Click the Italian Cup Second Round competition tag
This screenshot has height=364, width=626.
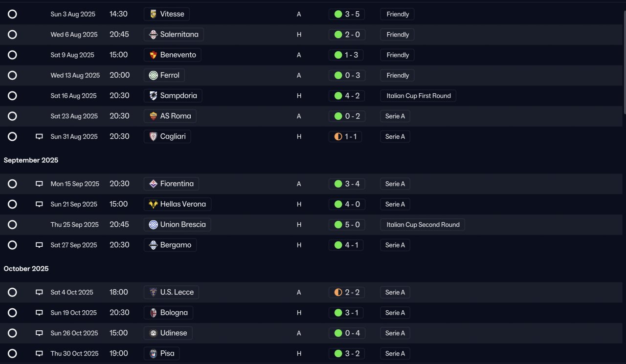pos(423,225)
